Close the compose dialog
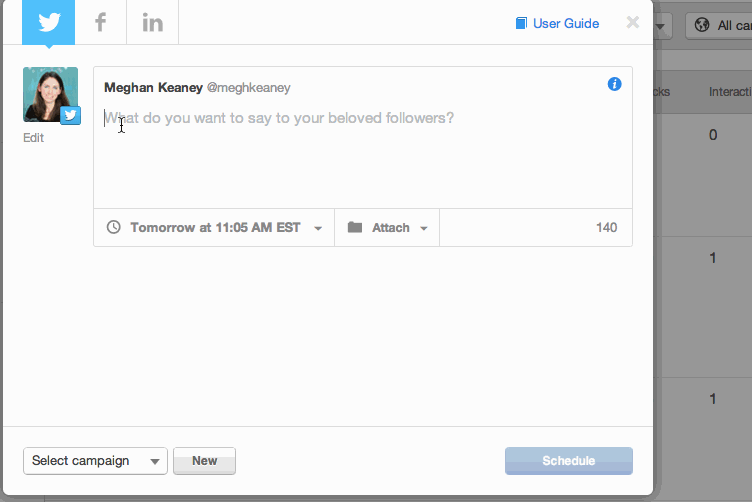752x502 pixels. pyautogui.click(x=633, y=22)
